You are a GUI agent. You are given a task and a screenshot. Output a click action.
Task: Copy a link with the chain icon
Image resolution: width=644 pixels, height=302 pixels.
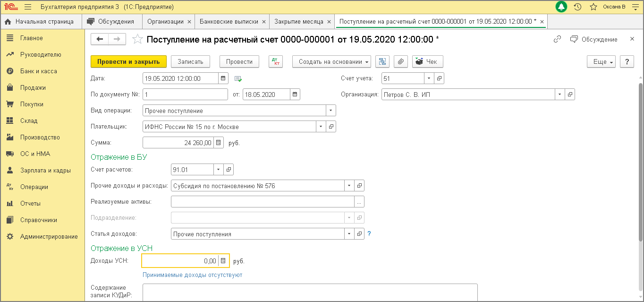coord(557,39)
